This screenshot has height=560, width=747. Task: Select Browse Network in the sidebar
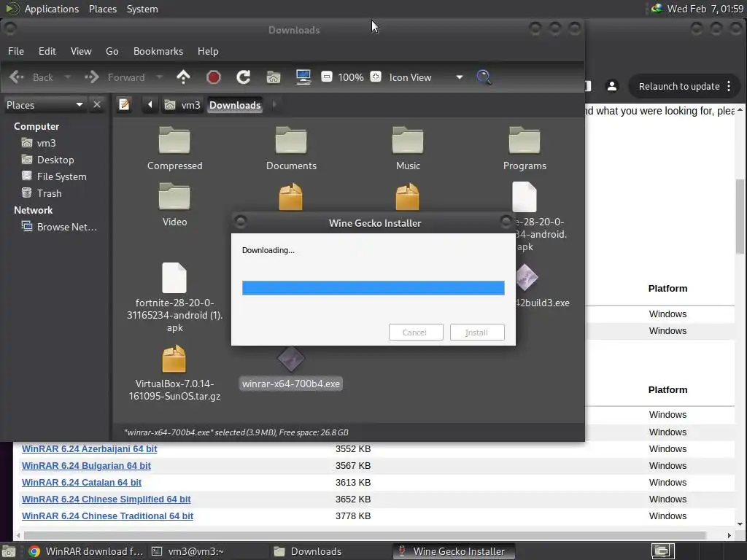click(60, 227)
